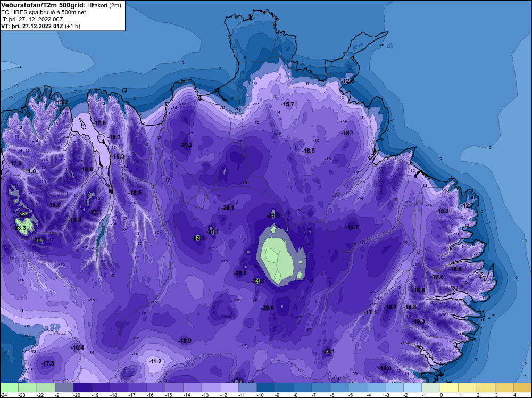This screenshot has height=398, width=532.
Task: Click the -17.1 temperature value
Action: point(370,312)
